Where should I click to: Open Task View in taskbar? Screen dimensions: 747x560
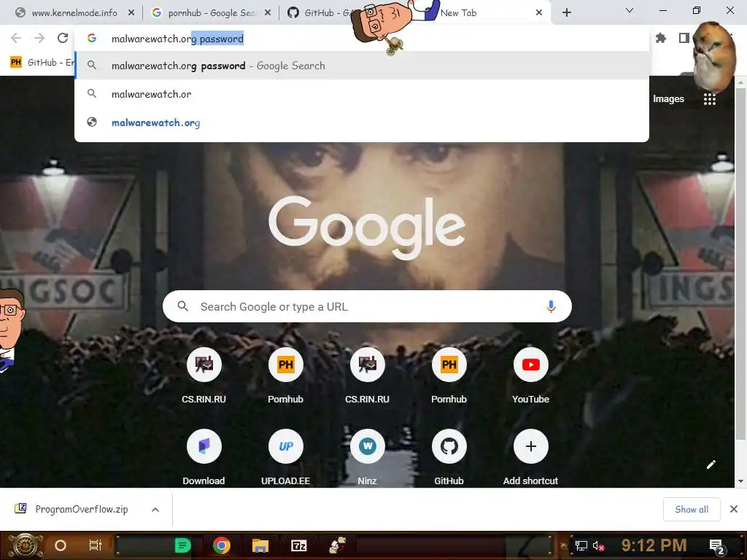tap(96, 545)
